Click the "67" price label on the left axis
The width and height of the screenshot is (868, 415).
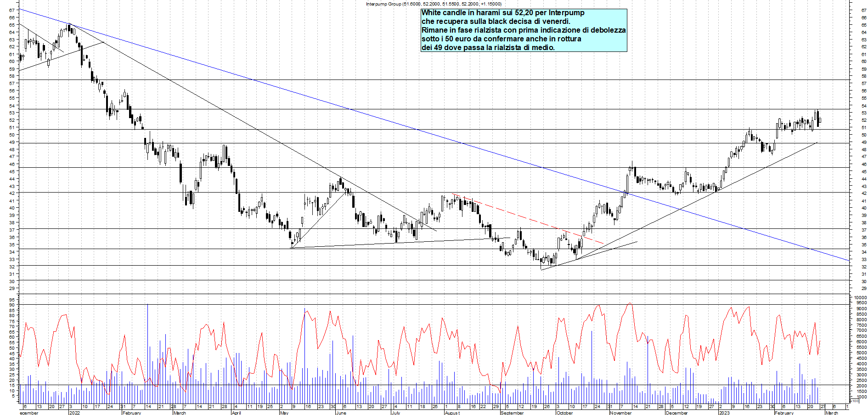(11, 10)
